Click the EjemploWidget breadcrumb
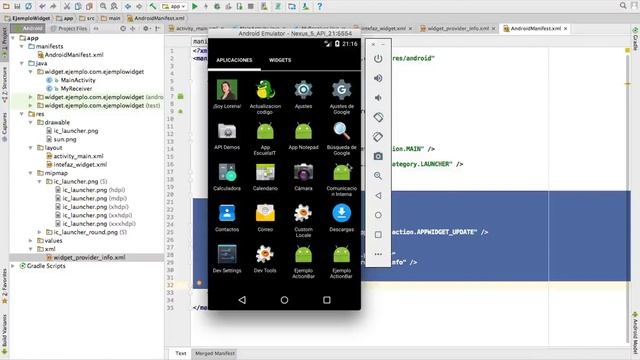The image size is (640, 360). point(28,18)
